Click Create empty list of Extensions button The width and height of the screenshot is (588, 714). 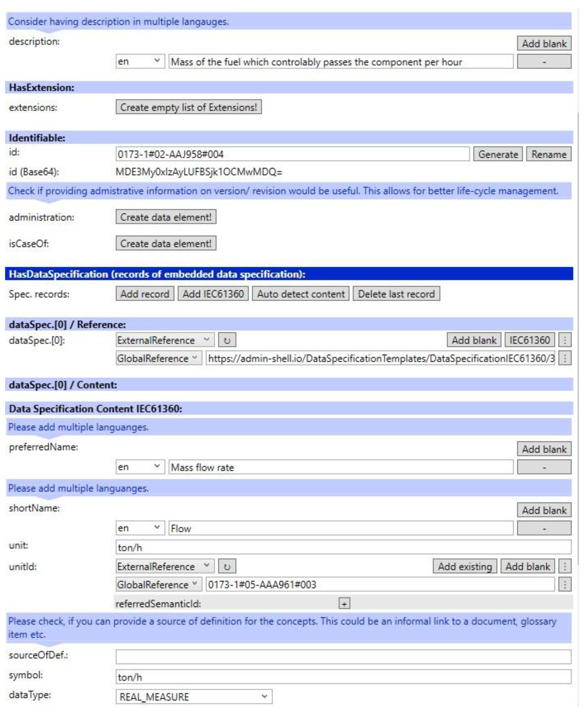[188, 107]
